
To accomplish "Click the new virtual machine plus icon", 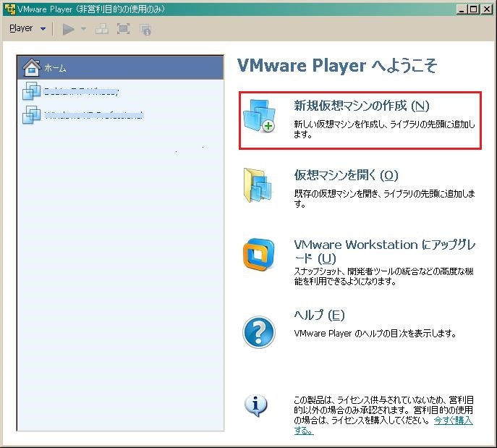I will tap(260, 116).
